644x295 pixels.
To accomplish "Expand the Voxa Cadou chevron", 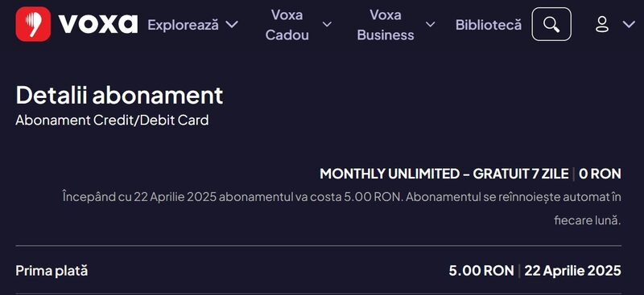I will click(x=327, y=25).
